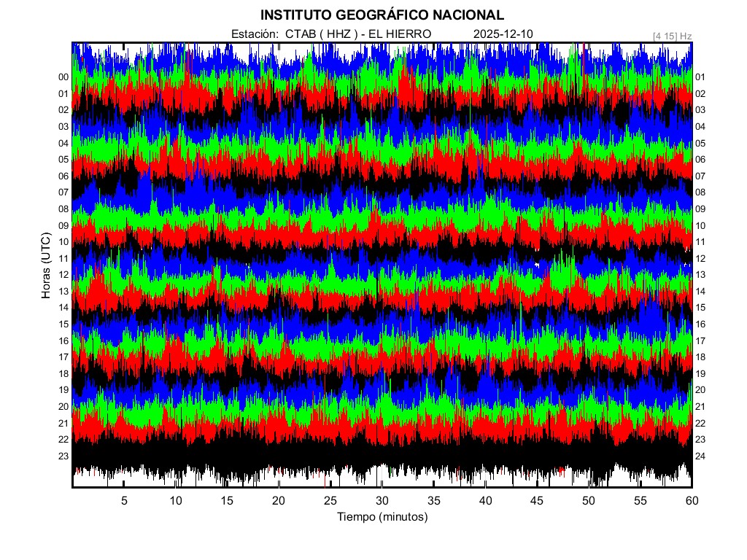Choose hour label 18 on the left axis
747x560 pixels.
pyautogui.click(x=63, y=374)
